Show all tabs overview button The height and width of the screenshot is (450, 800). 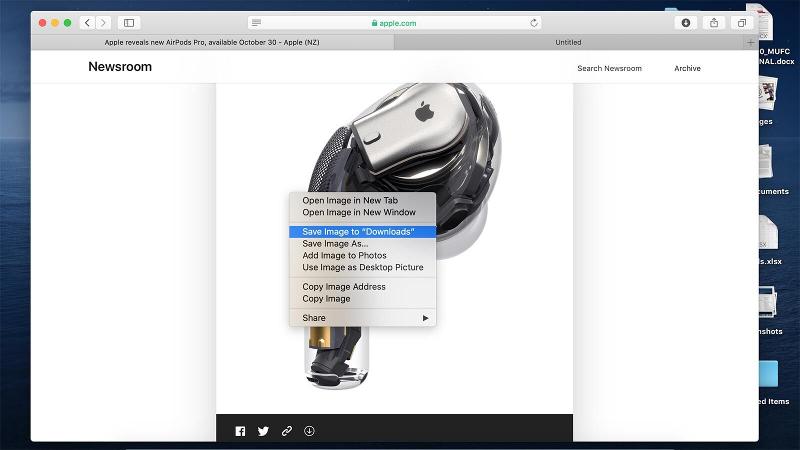(742, 22)
